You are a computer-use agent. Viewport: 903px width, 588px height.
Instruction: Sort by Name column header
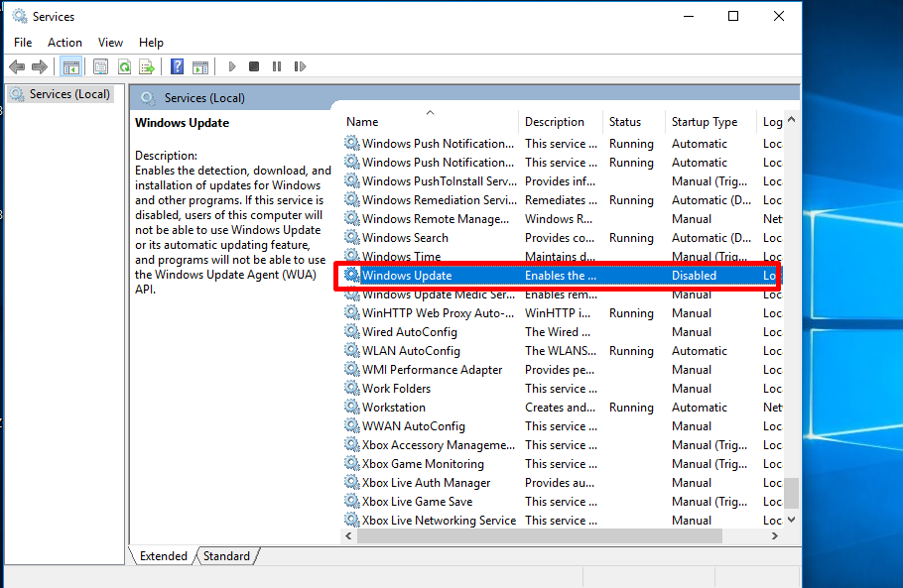click(431, 121)
